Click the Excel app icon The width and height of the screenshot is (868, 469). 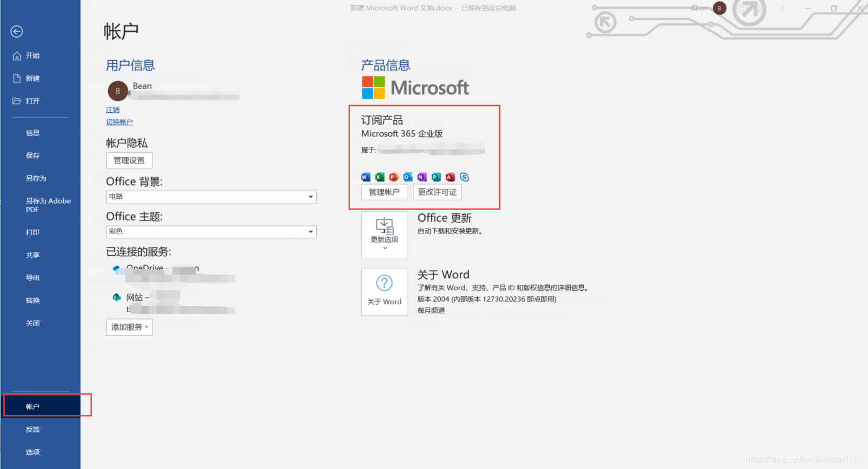(x=380, y=177)
